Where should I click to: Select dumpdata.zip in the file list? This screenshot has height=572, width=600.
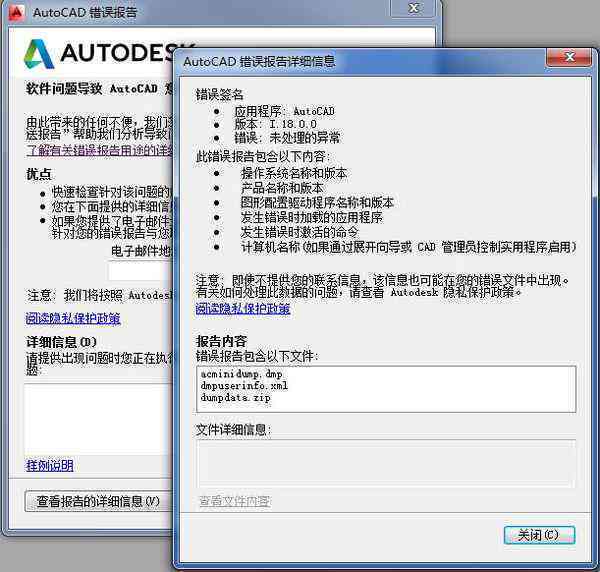pyautogui.click(x=235, y=398)
